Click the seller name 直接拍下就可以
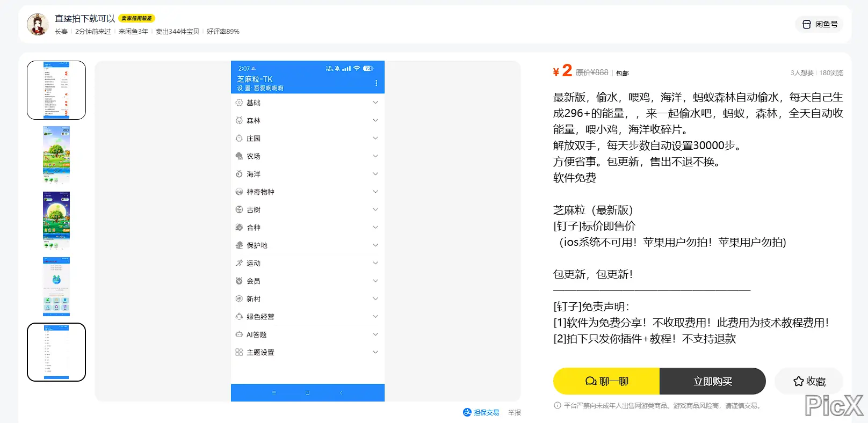Viewport: 868px width, 423px height. pos(85,19)
